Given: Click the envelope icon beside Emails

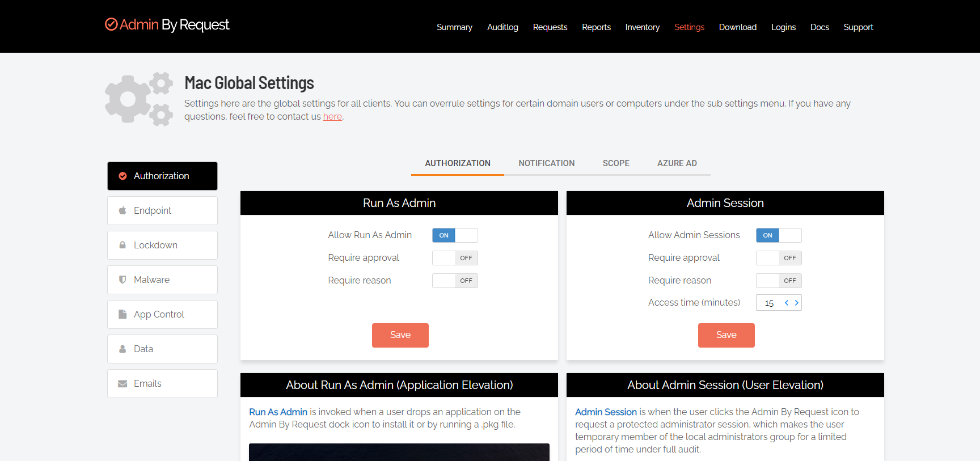Looking at the screenshot, I should click(122, 384).
